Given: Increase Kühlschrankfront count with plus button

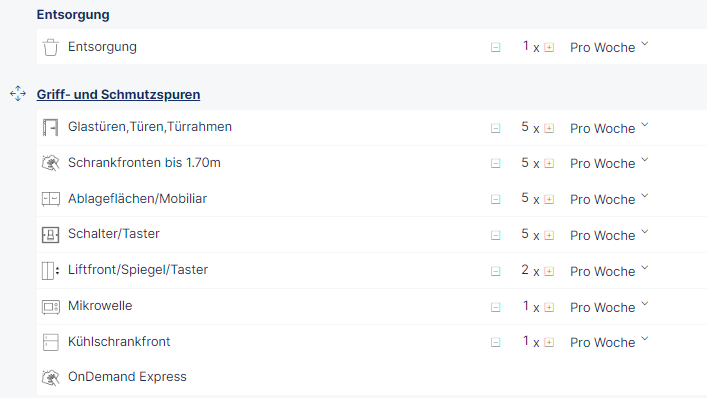Looking at the screenshot, I should (549, 343).
